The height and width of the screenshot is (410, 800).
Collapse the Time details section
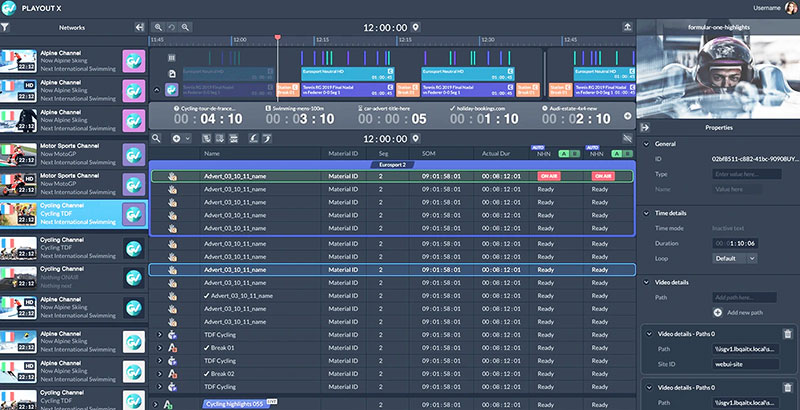pos(646,213)
